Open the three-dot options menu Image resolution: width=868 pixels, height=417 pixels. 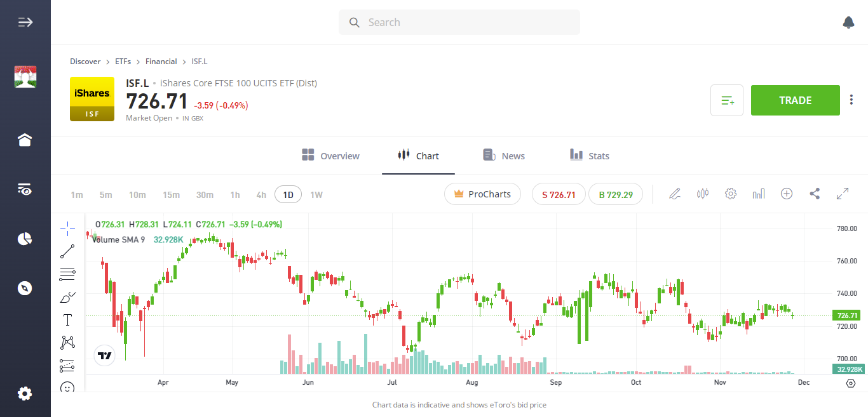851,100
